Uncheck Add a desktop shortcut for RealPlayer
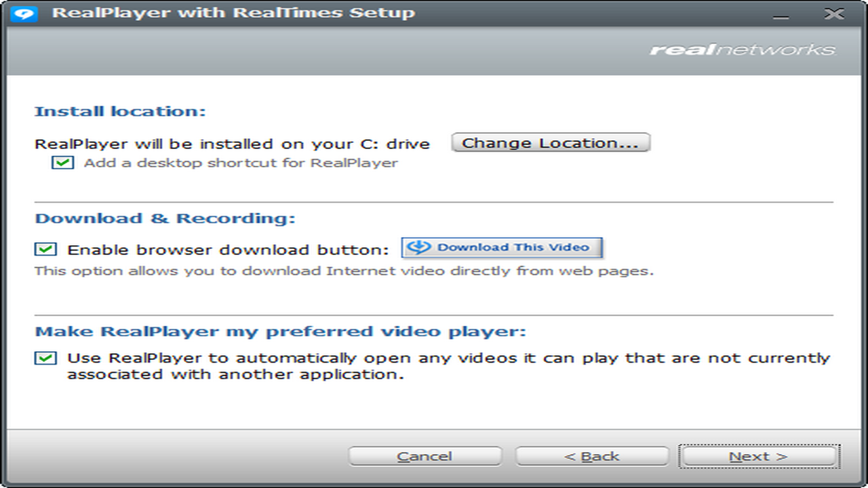The width and height of the screenshot is (868, 488). [x=63, y=163]
